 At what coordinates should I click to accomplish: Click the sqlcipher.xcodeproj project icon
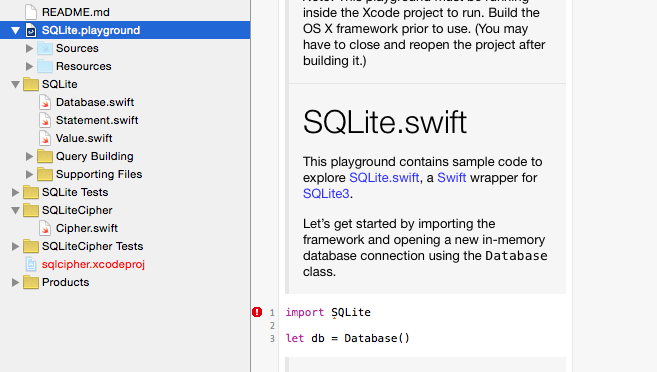click(31, 264)
